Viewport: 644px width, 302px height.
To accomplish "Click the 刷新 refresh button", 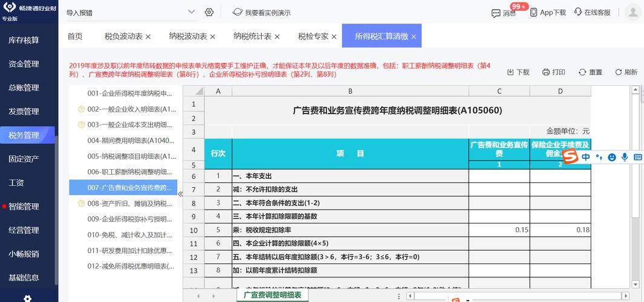I will tap(626, 72).
